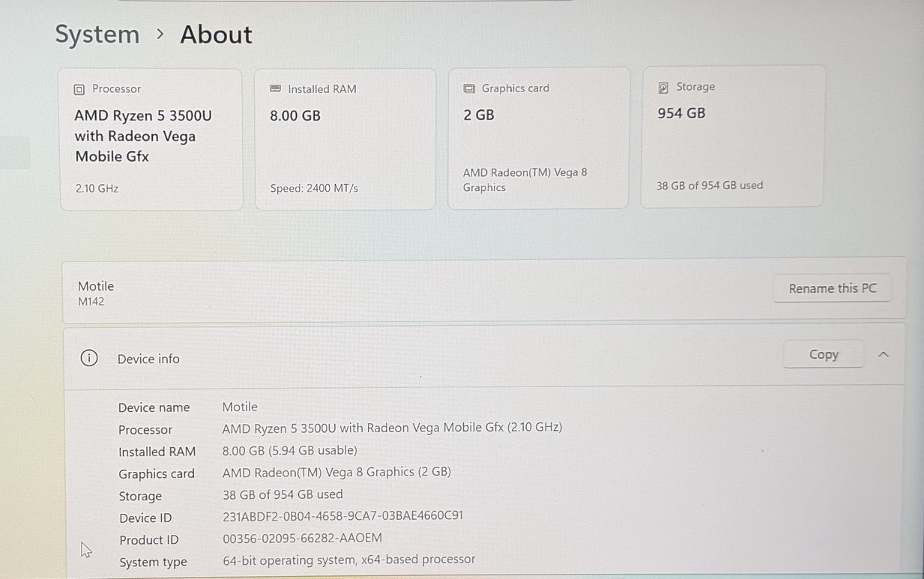Click the Device ID label
924x579 pixels.
point(145,518)
